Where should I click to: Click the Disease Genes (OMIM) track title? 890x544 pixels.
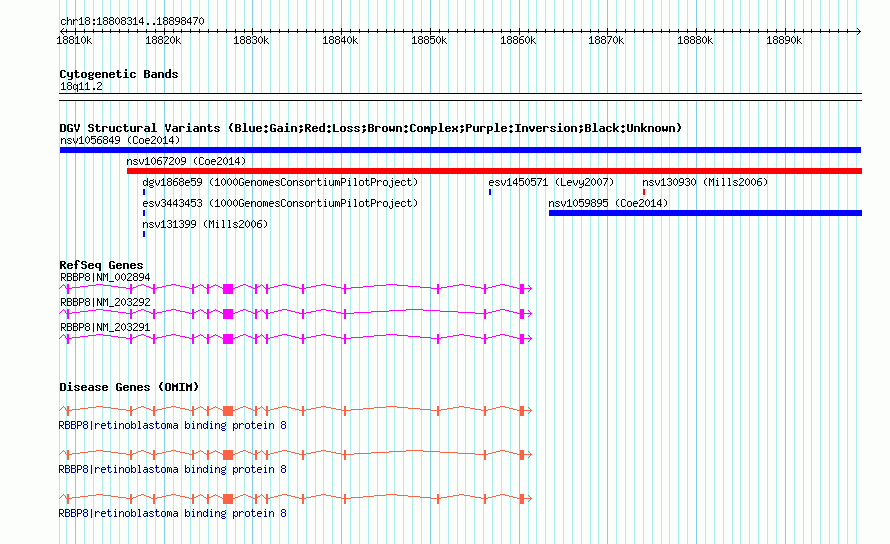pos(129,387)
